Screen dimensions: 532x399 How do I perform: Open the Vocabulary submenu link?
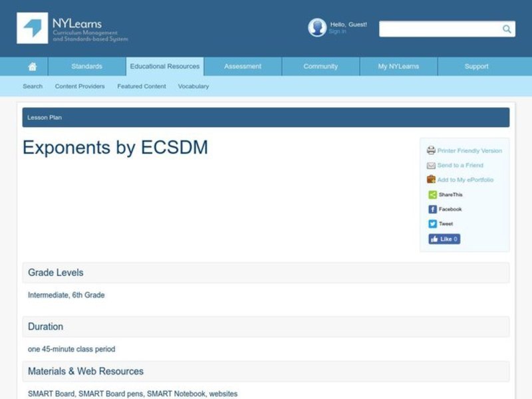click(194, 86)
